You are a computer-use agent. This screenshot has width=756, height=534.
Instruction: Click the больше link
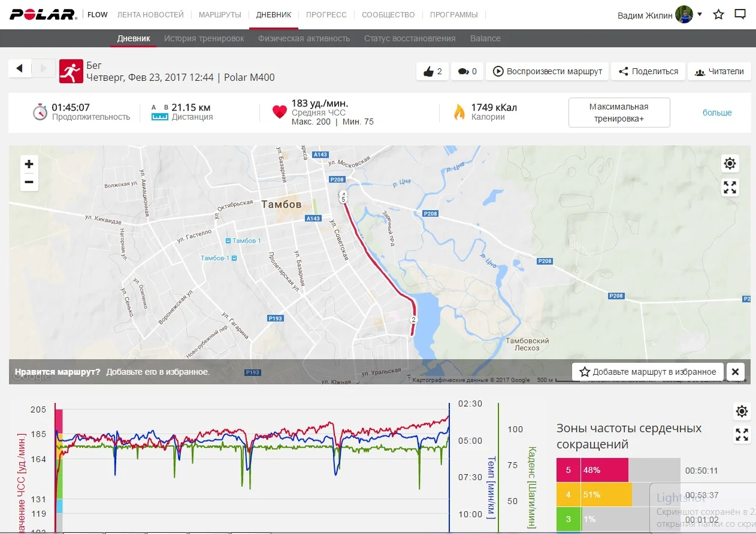click(x=717, y=113)
